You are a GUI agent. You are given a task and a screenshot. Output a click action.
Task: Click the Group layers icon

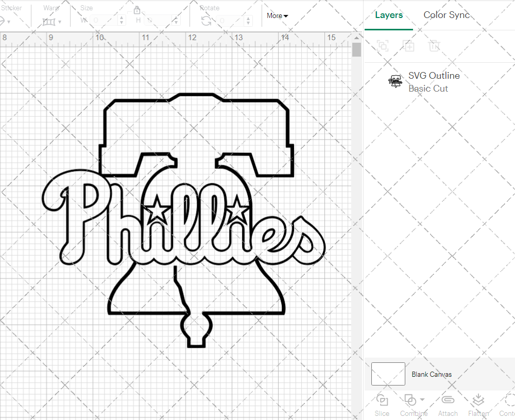point(383,46)
